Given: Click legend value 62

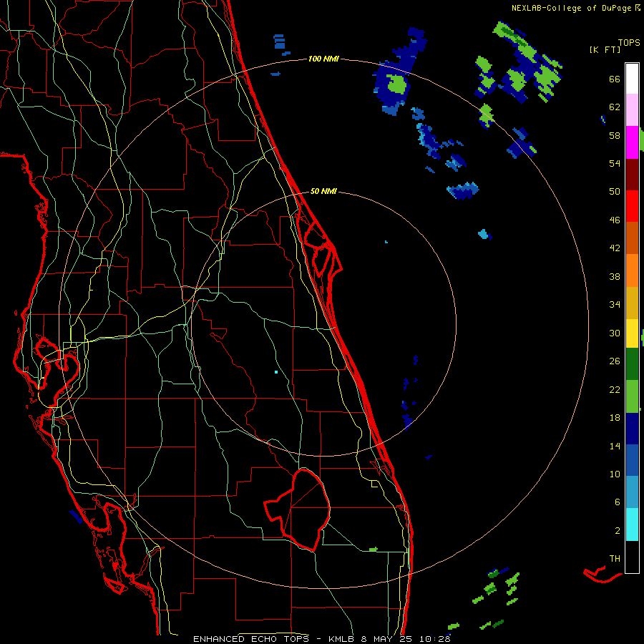Looking at the screenshot, I should [x=615, y=107].
